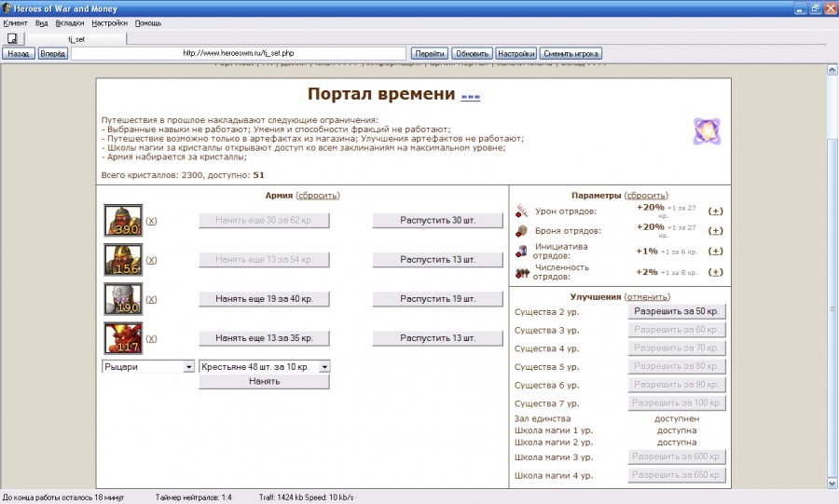839x504 pixels.
Task: Switch to the tj_set tab
Action: click(77, 39)
